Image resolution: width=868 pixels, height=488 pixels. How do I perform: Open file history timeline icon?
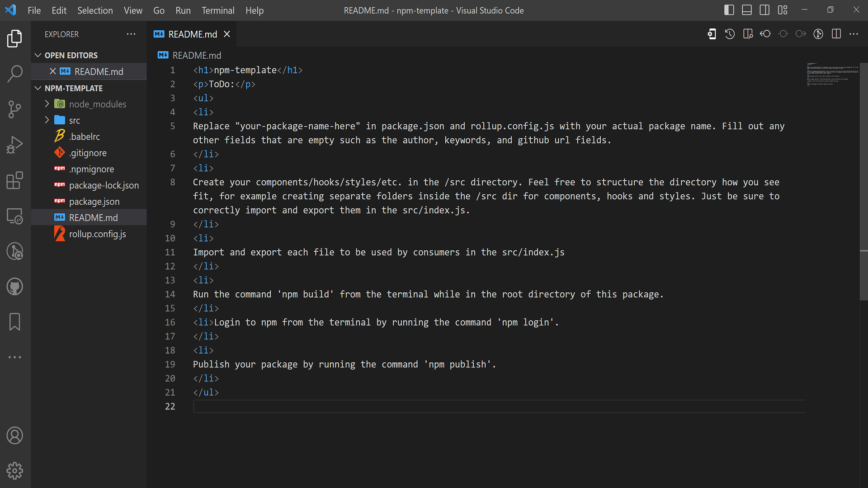click(730, 34)
